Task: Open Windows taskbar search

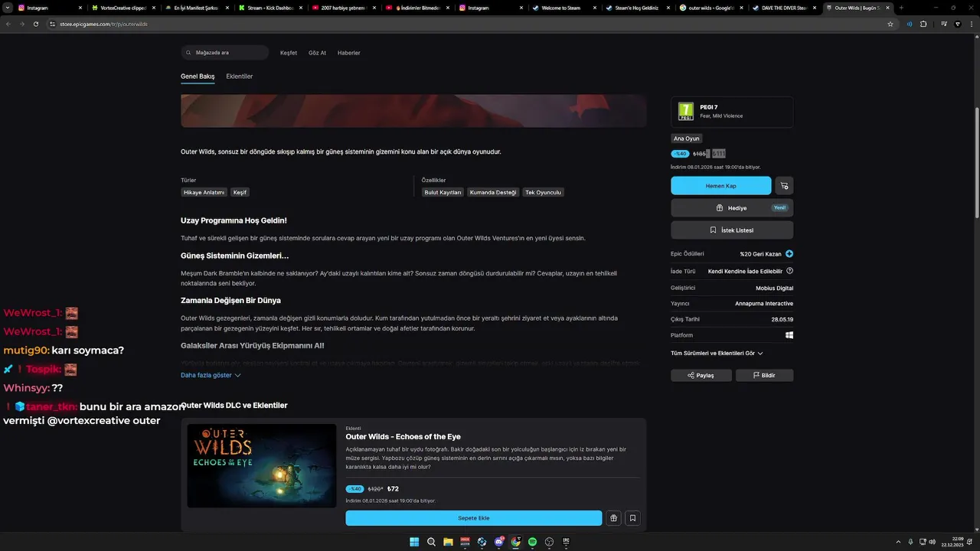Action: click(431, 542)
